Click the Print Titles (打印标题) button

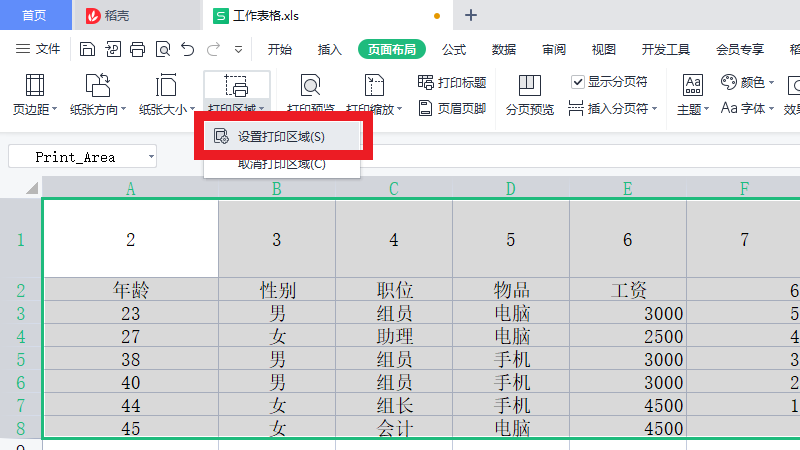(x=452, y=82)
